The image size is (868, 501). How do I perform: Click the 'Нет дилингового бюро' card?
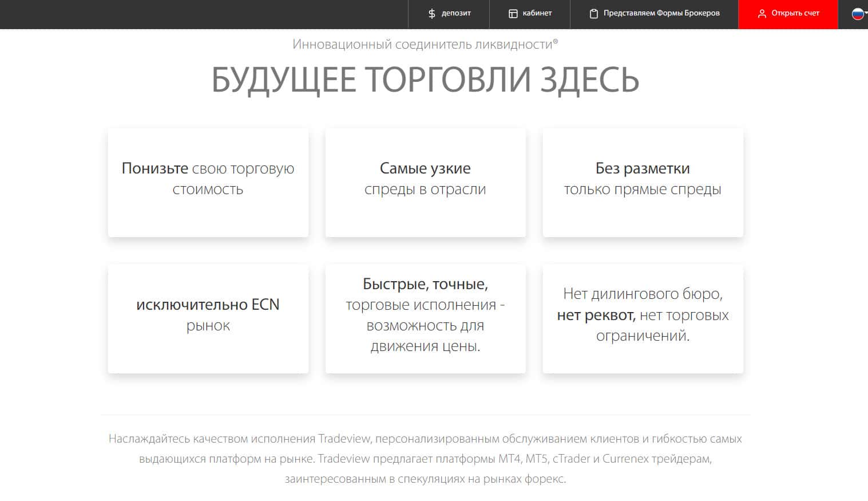tap(643, 318)
